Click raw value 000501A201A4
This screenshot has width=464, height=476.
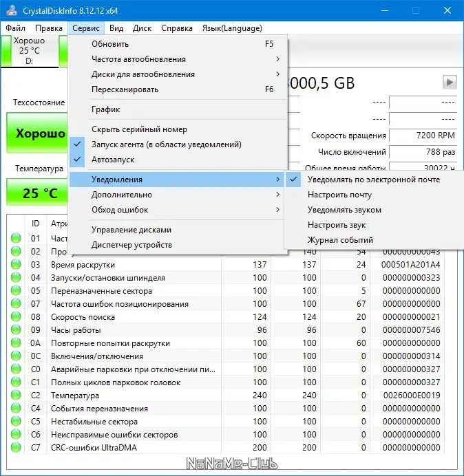pyautogui.click(x=410, y=265)
